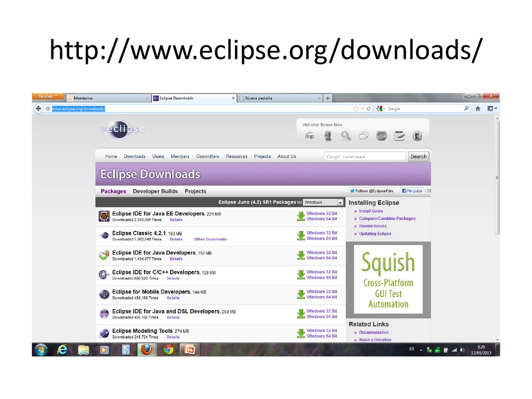
Task: Click the ES language indicator in the taskbar
Action: click(411, 349)
